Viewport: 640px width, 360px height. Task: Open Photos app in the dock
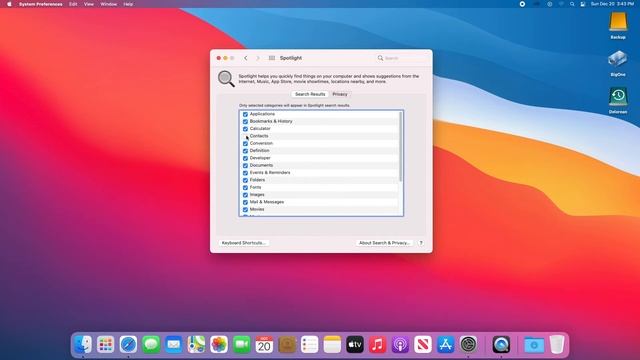[219, 345]
